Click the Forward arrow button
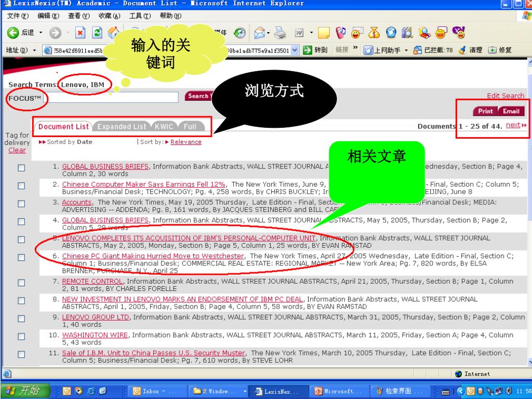The image size is (532, 399). (x=55, y=33)
